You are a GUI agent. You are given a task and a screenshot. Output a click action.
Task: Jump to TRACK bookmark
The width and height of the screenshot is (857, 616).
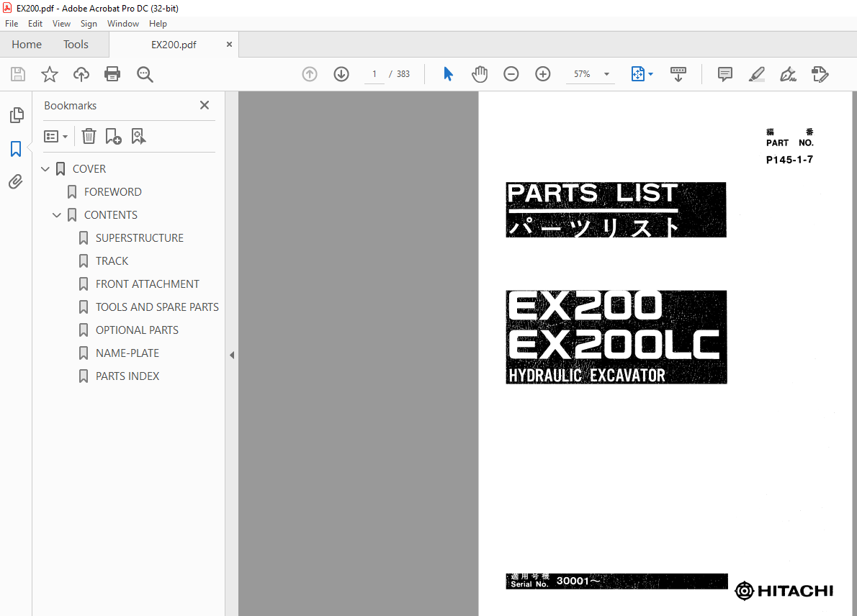[x=112, y=261]
